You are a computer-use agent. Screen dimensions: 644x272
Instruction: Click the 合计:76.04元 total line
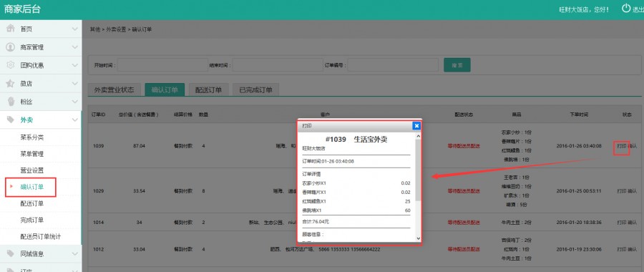coord(316,221)
